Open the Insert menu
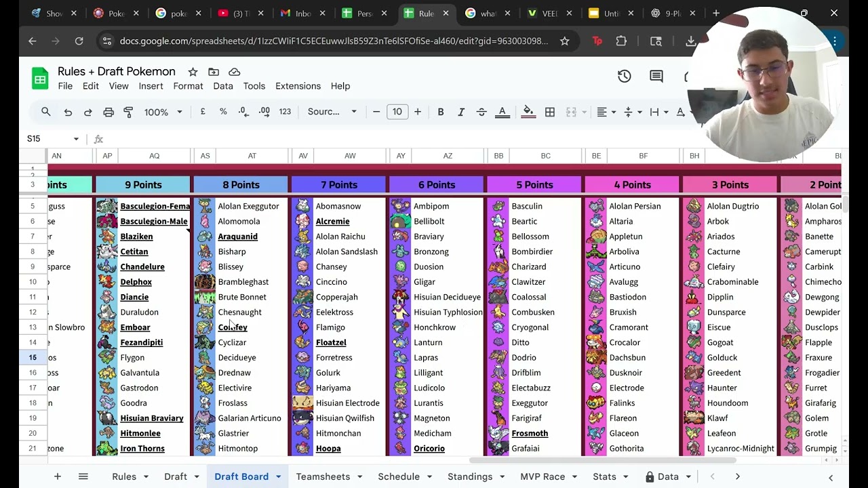 click(x=151, y=86)
